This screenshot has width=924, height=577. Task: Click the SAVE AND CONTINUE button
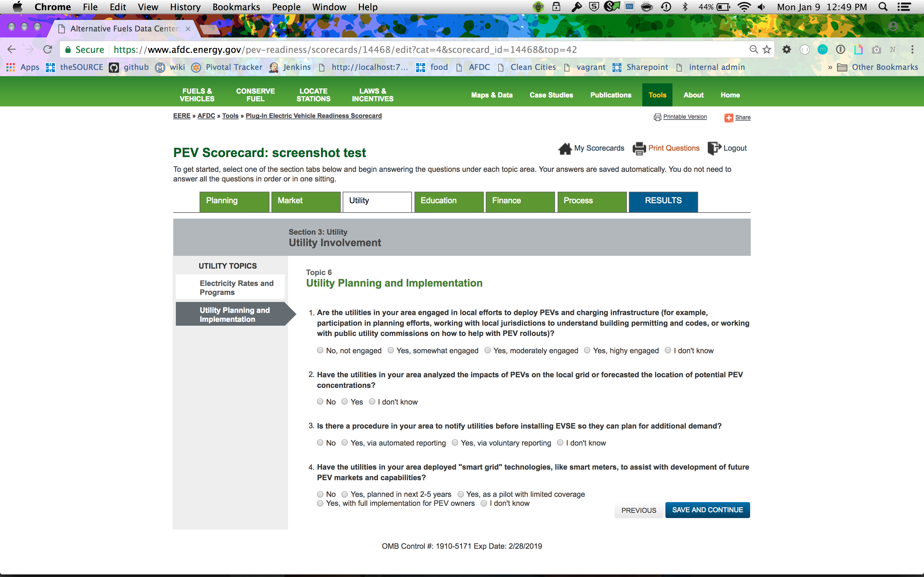point(707,510)
